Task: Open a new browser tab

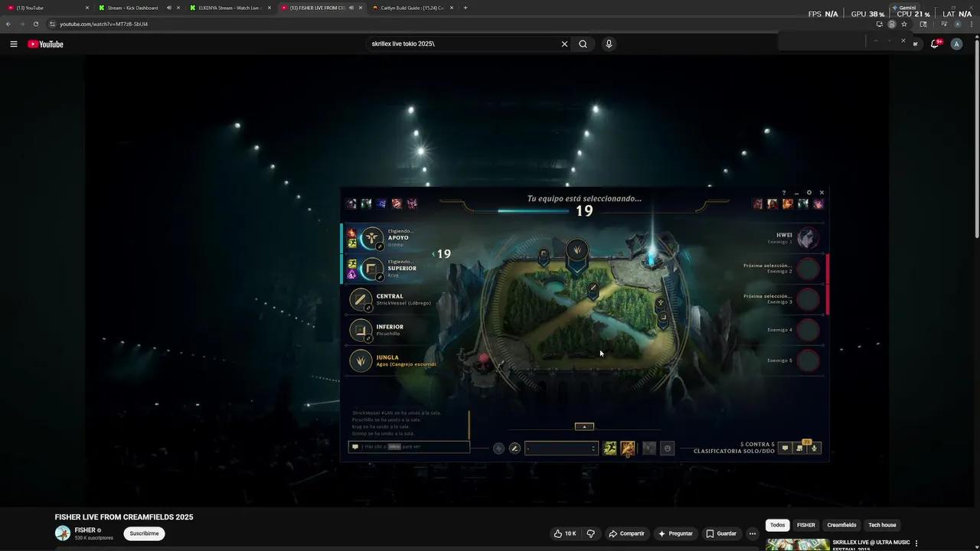Action: (x=465, y=8)
